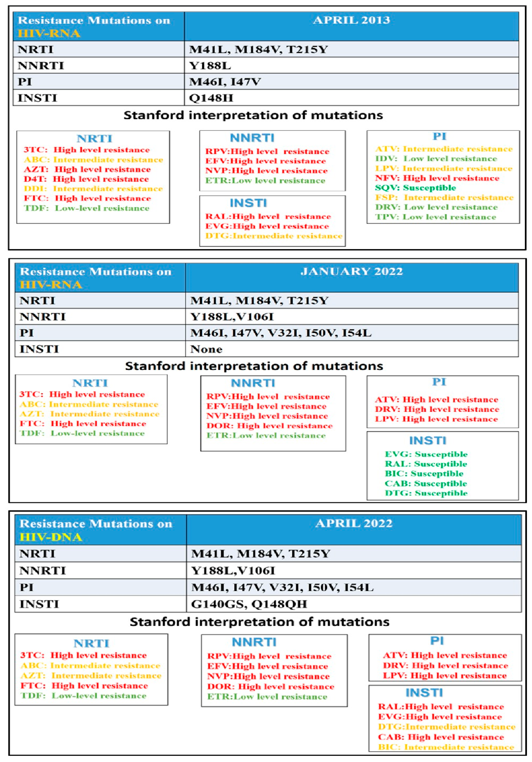Screen dimensions: 532x762
Task: Click the M46I, I47V cell in first table
Action: (x=224, y=82)
